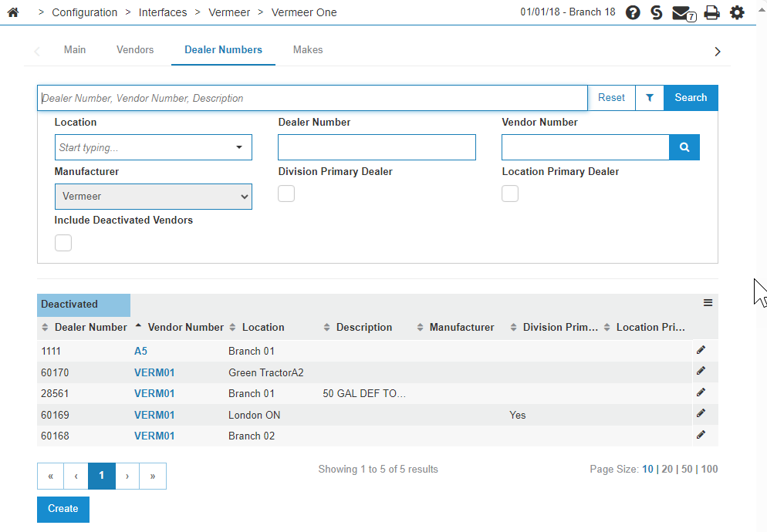Select page 1 in pagination

[102, 476]
